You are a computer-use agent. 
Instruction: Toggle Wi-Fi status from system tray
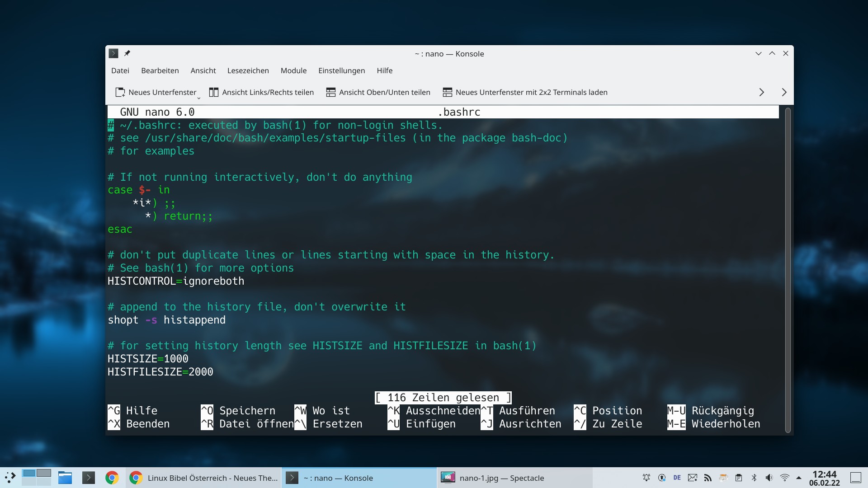pyautogui.click(x=785, y=478)
